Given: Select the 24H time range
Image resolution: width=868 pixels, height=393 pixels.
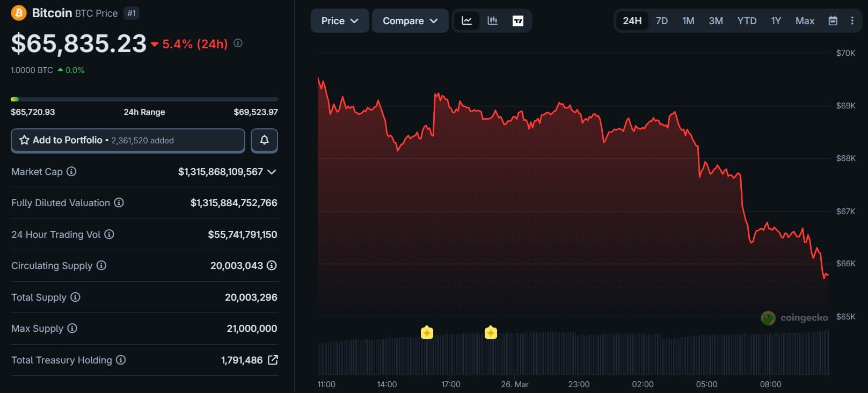Looking at the screenshot, I should pos(632,21).
